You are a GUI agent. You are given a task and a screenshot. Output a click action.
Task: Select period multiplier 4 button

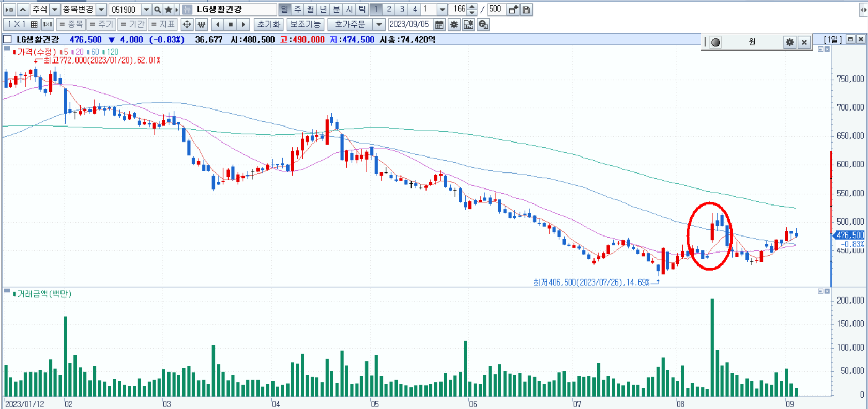point(415,9)
